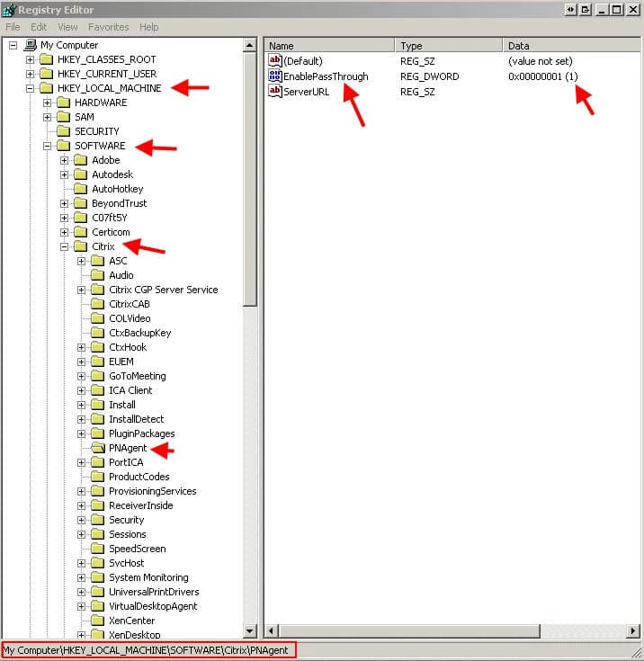Click the CtxBackupKey folder icon
The image size is (644, 661).
coord(98,333)
